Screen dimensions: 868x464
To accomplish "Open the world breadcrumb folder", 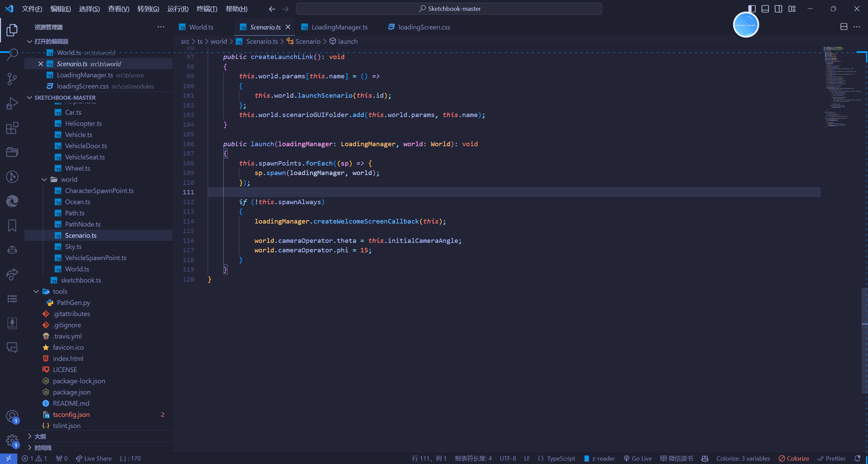I will point(219,41).
